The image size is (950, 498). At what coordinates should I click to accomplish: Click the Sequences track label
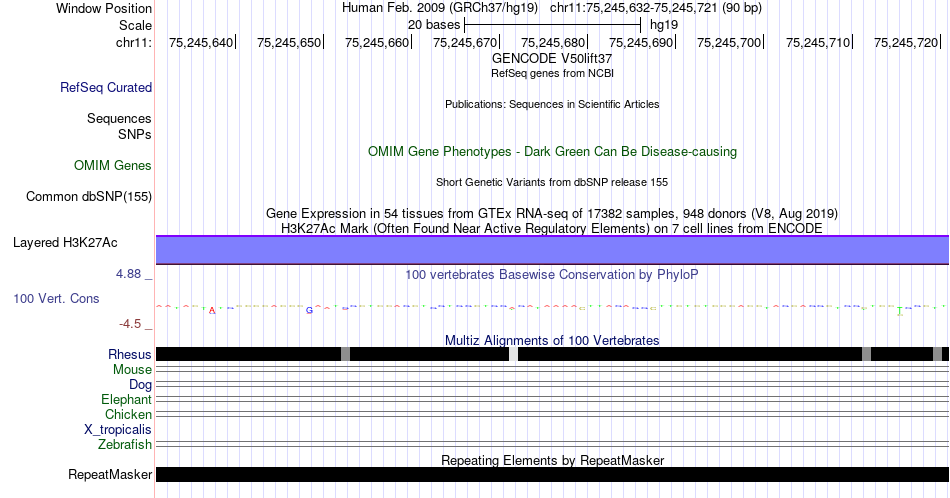click(x=119, y=118)
